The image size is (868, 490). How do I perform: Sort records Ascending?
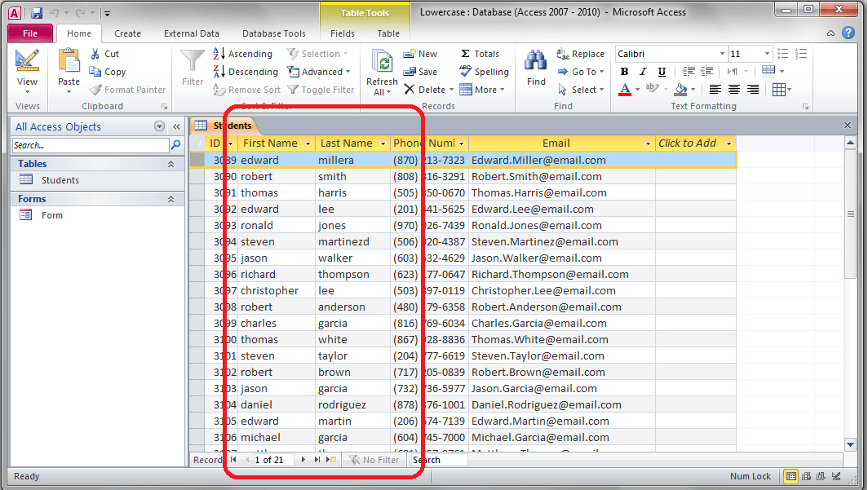click(243, 54)
